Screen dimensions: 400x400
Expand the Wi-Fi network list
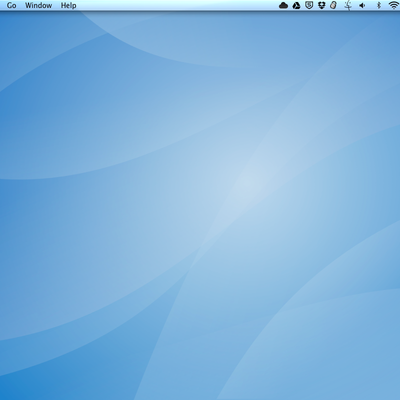click(x=394, y=5)
